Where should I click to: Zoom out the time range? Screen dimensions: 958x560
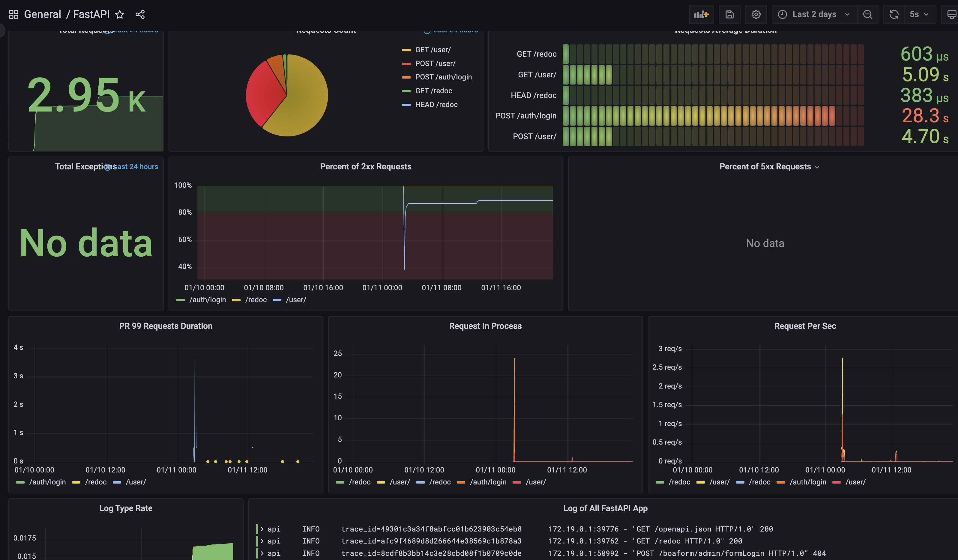pos(867,14)
